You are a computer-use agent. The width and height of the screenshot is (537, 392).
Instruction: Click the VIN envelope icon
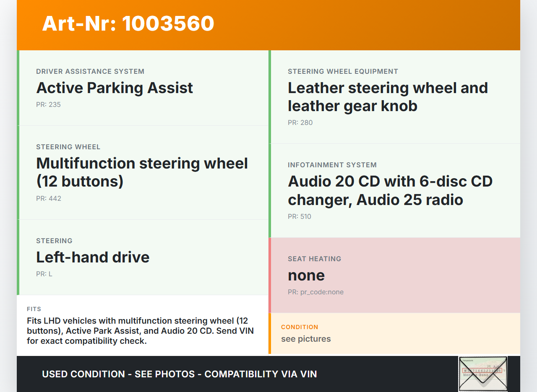pos(483,374)
